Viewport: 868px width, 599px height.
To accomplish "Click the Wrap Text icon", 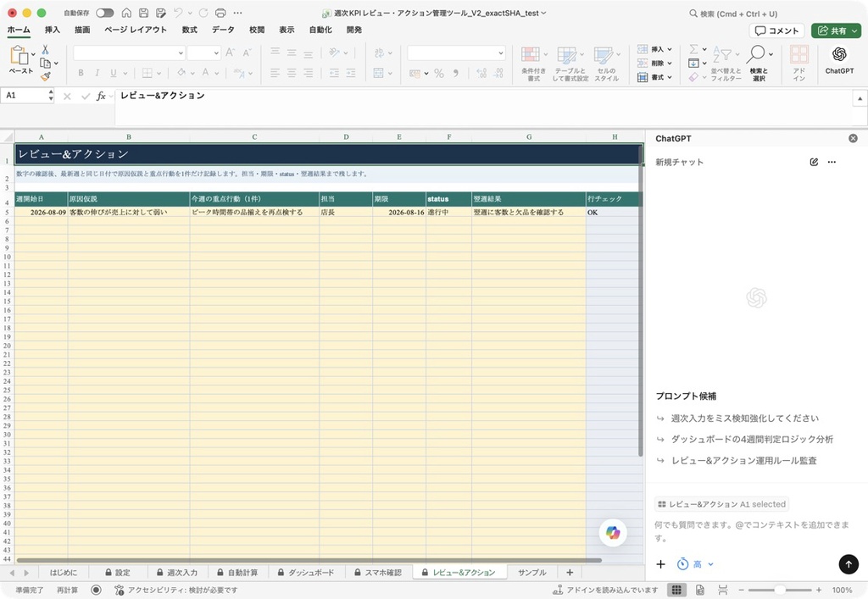I will point(379,53).
